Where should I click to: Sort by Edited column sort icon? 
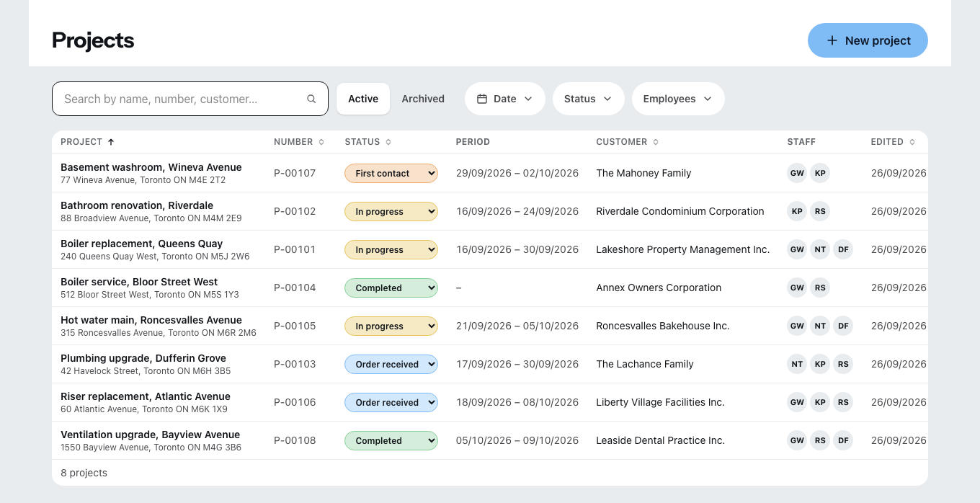[x=912, y=142]
